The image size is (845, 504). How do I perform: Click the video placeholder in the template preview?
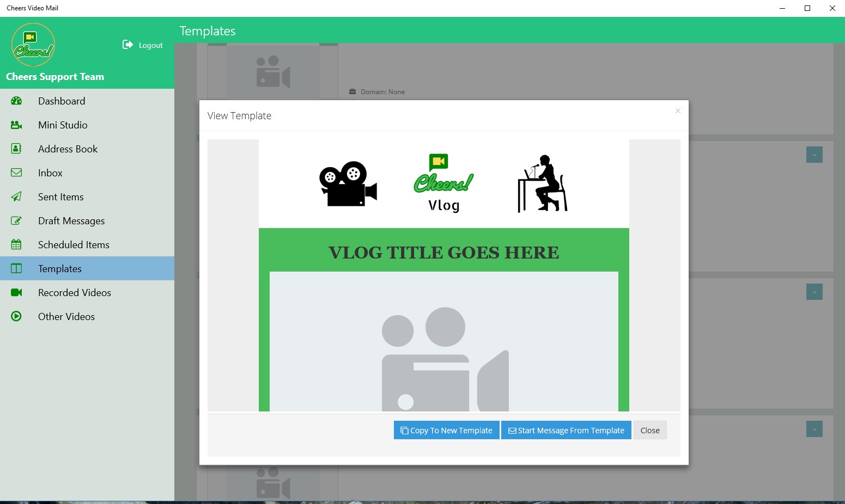click(444, 342)
